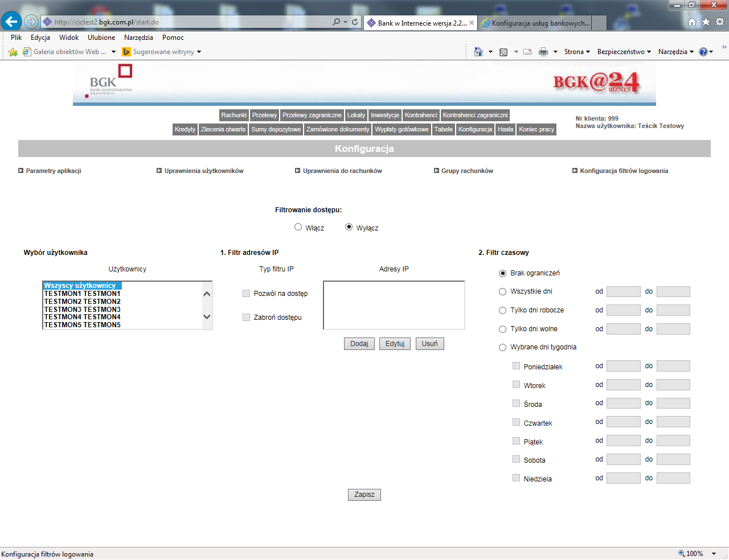This screenshot has height=560, width=729.
Task: Open the Rachunki navigation item
Action: coord(234,115)
